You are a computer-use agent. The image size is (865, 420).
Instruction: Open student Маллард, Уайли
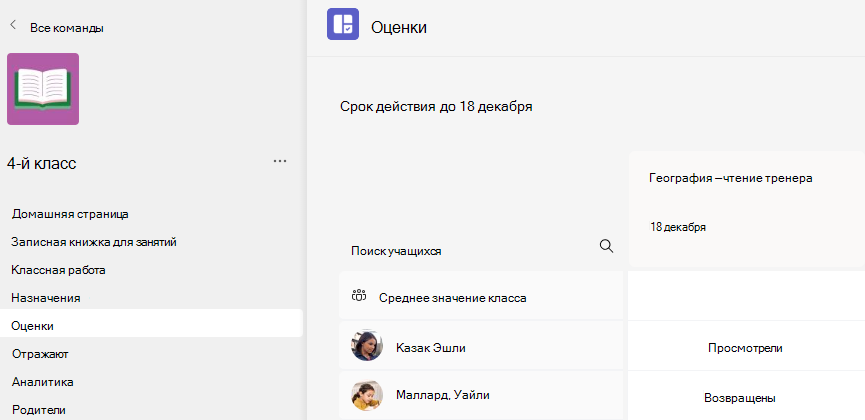[x=442, y=395]
